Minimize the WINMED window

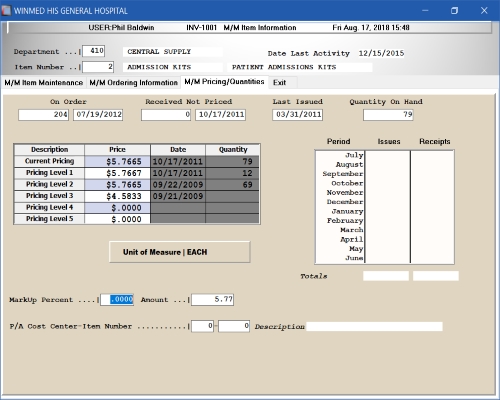[425, 11]
